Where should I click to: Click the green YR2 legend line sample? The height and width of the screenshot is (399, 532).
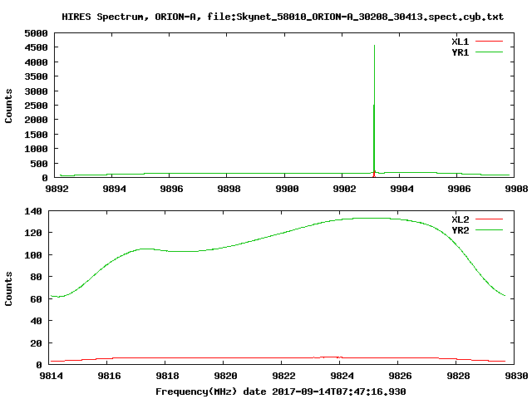[x=489, y=230]
